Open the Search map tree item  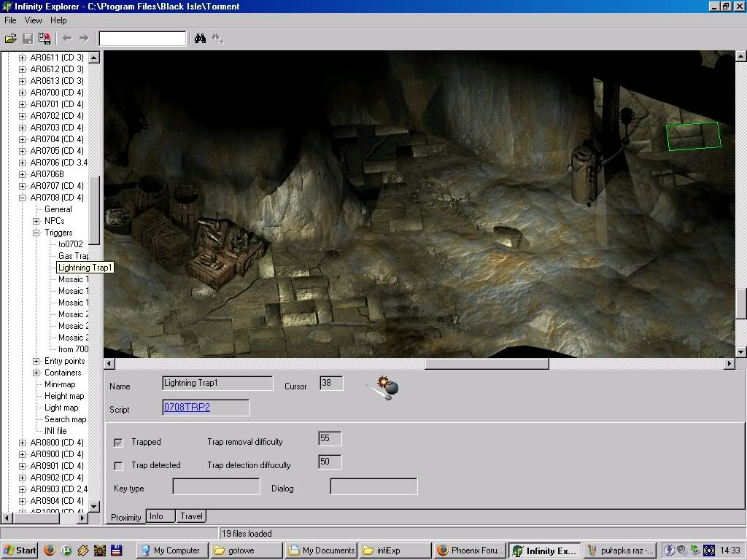tap(65, 419)
